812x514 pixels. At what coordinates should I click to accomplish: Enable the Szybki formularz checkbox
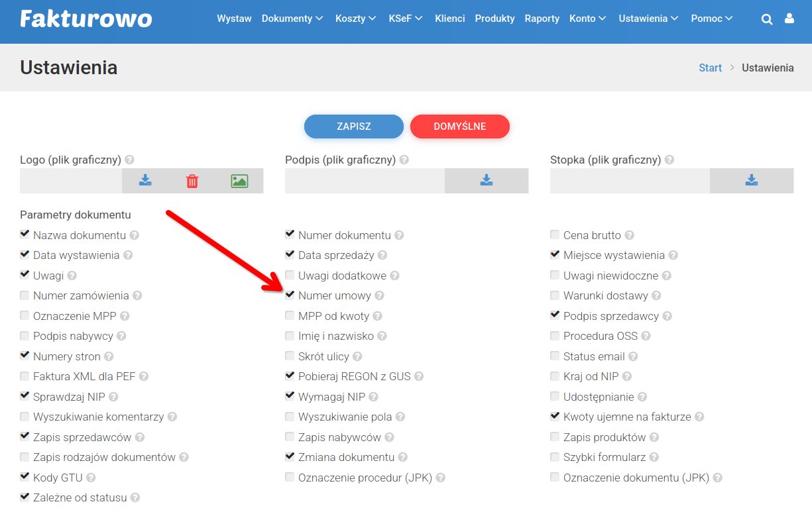click(x=555, y=457)
